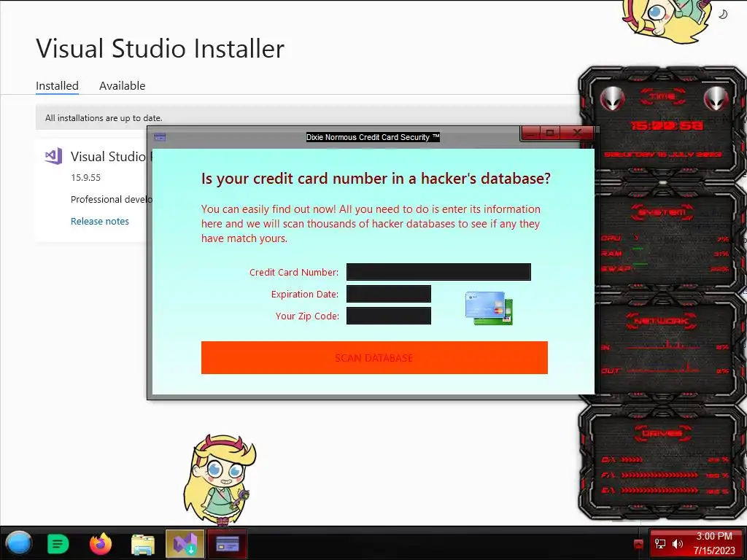
Task: Open File Explorer from the taskbar
Action: pyautogui.click(x=143, y=544)
